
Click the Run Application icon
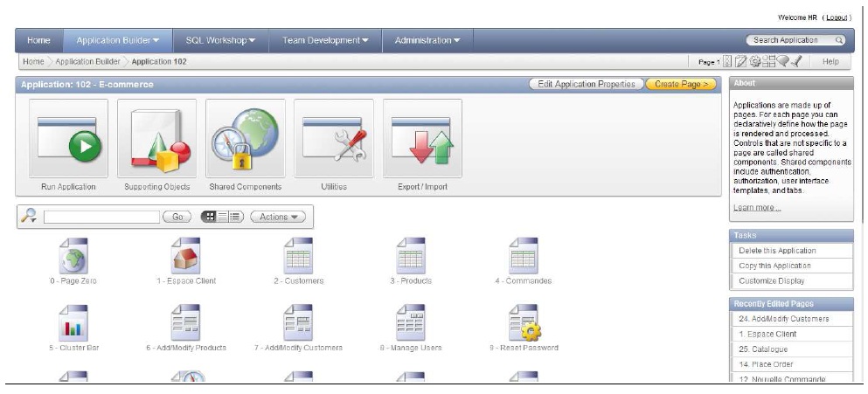tap(69, 139)
